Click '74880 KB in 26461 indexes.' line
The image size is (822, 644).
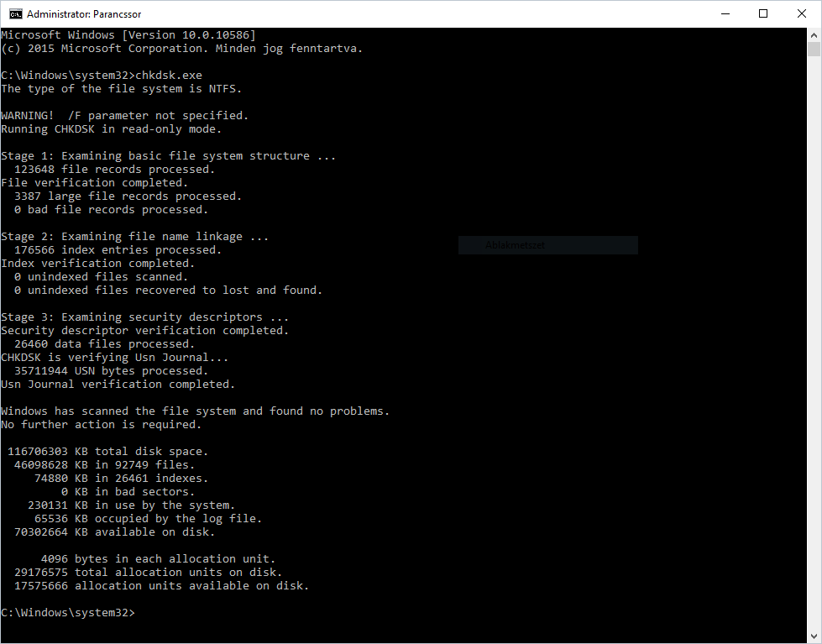121,479
